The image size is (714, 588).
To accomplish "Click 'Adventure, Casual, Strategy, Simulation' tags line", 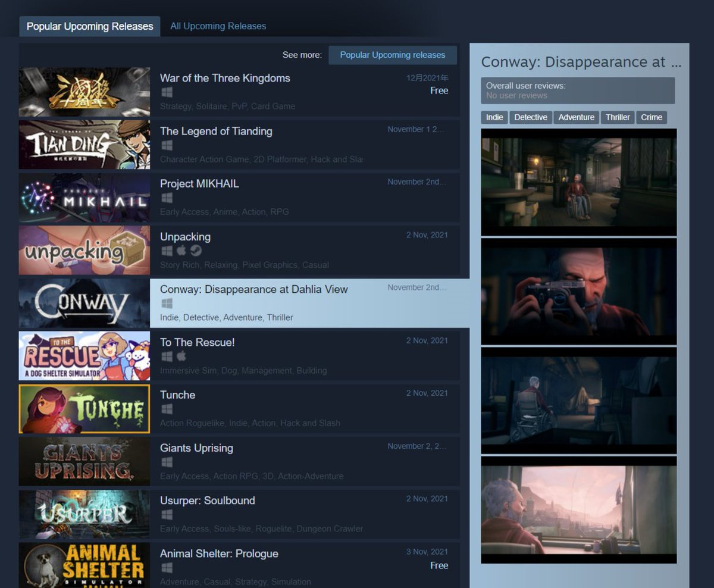I will tap(236, 581).
